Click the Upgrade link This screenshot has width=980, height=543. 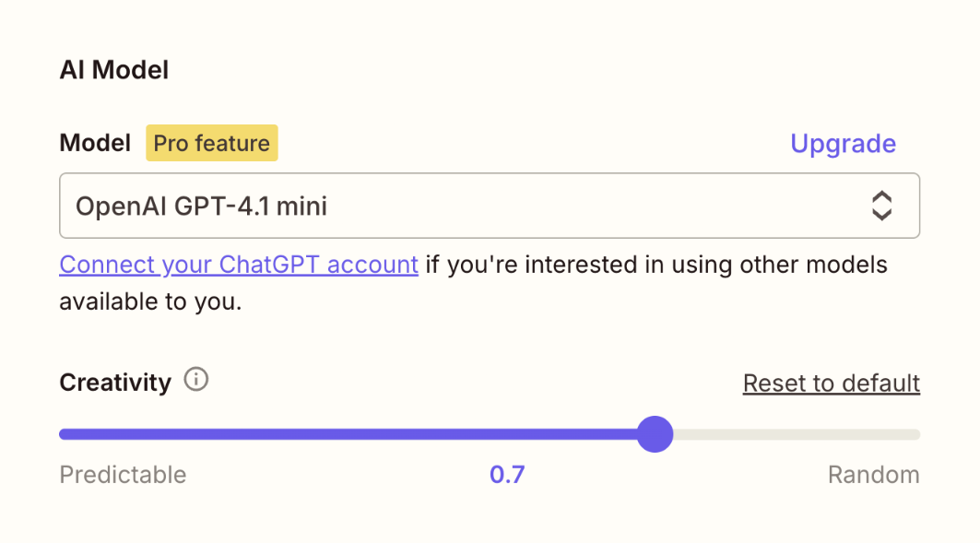point(842,143)
